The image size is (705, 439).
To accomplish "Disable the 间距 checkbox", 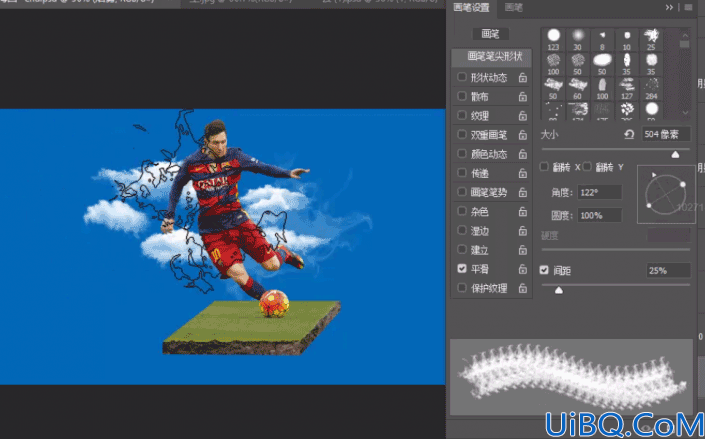I will click(544, 270).
